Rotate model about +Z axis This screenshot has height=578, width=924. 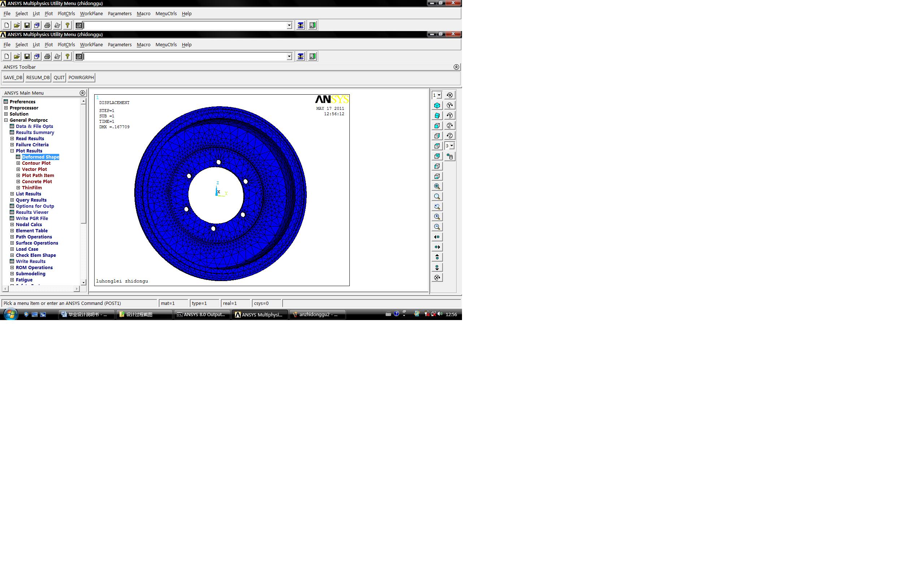pyautogui.click(x=450, y=125)
